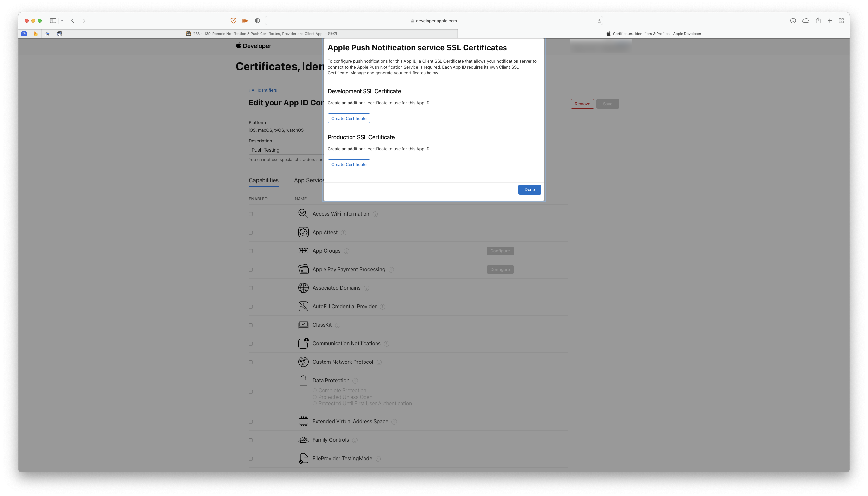Toggle the Safari sidebar icon
The image size is (868, 496).
click(53, 21)
